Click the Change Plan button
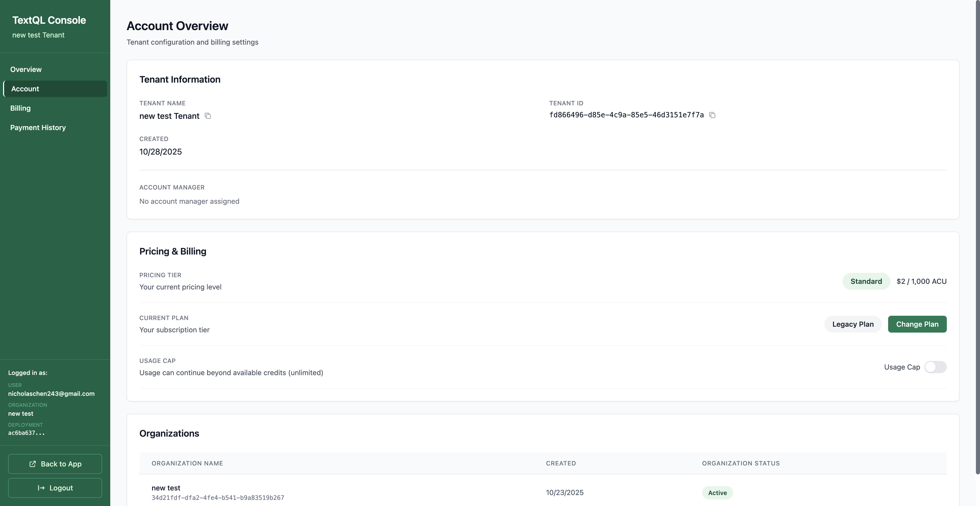Image resolution: width=980 pixels, height=506 pixels. tap(917, 324)
